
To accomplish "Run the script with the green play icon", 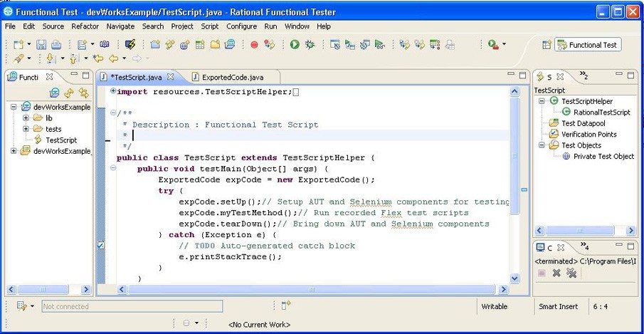I will [295, 44].
